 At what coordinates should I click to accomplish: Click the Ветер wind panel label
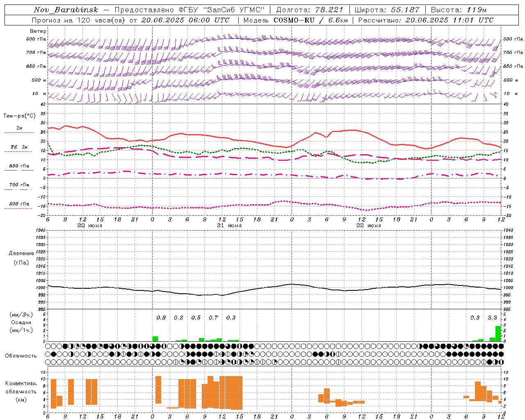click(38, 31)
